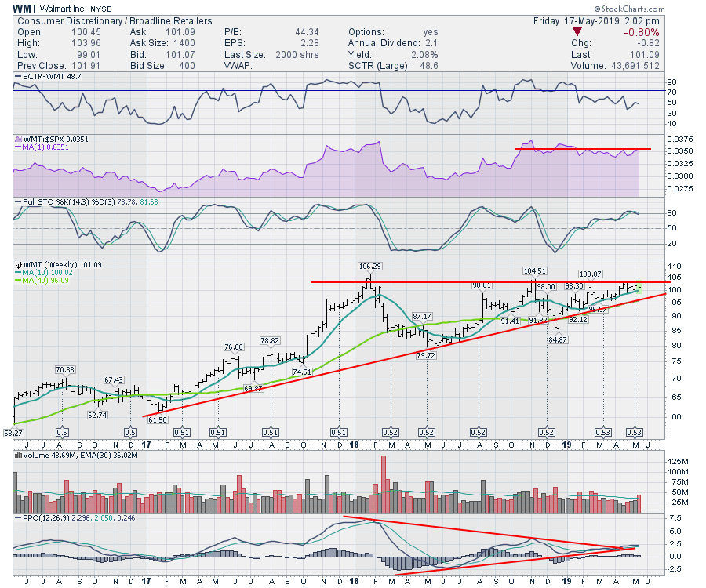Click the 106.29 price high label
706x588 pixels.
370,267
